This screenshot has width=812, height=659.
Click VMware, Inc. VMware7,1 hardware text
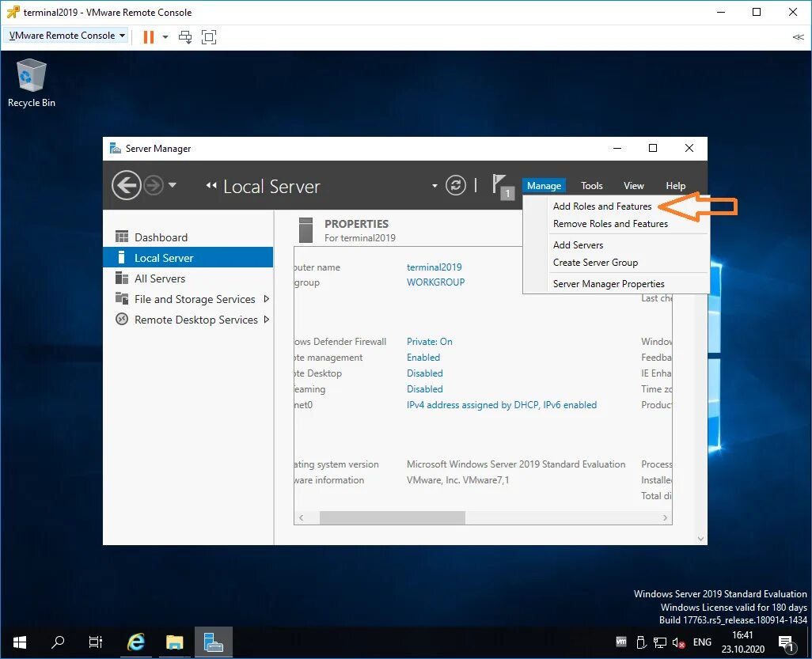click(457, 480)
